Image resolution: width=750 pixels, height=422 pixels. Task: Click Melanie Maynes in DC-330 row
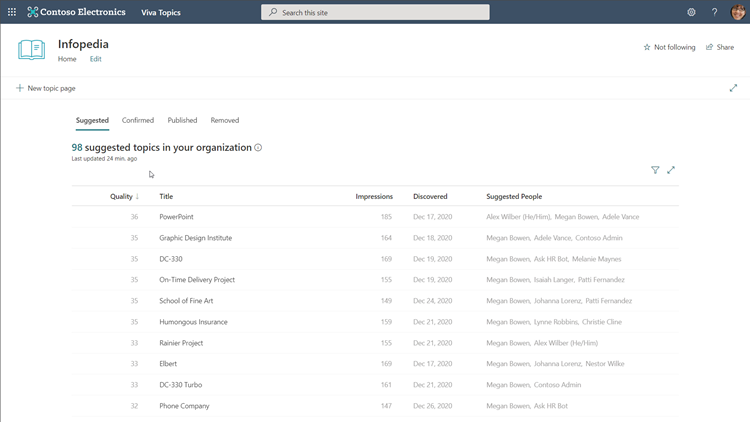tap(596, 259)
